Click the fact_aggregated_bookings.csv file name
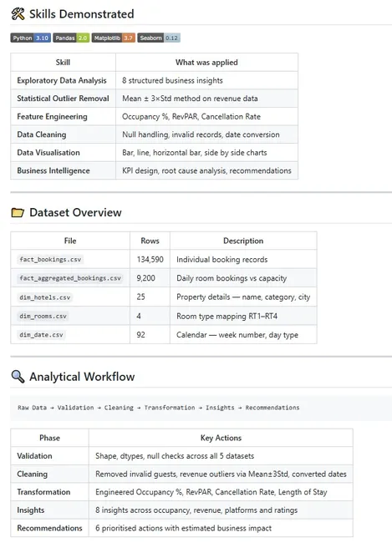Viewport: 392px width, 543px height. [70, 278]
